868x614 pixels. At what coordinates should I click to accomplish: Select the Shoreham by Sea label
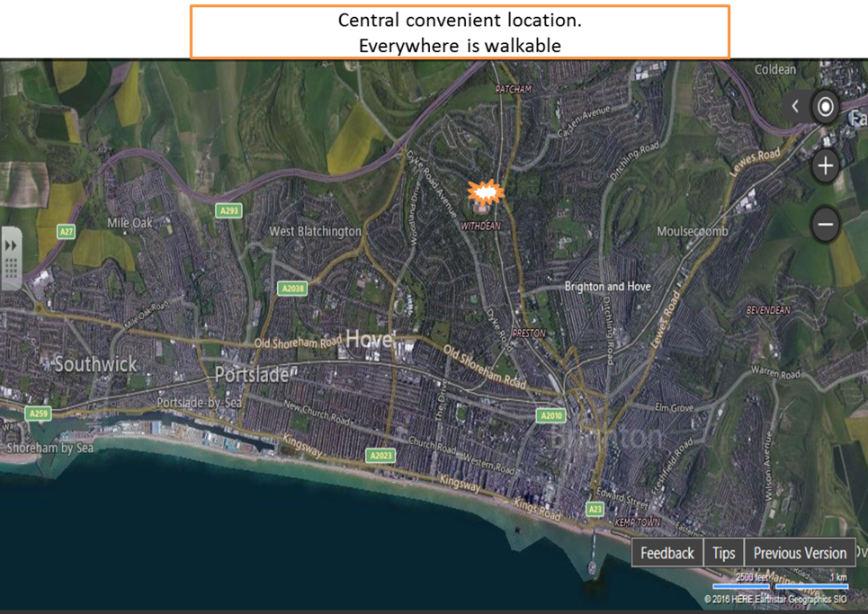pos(49,448)
